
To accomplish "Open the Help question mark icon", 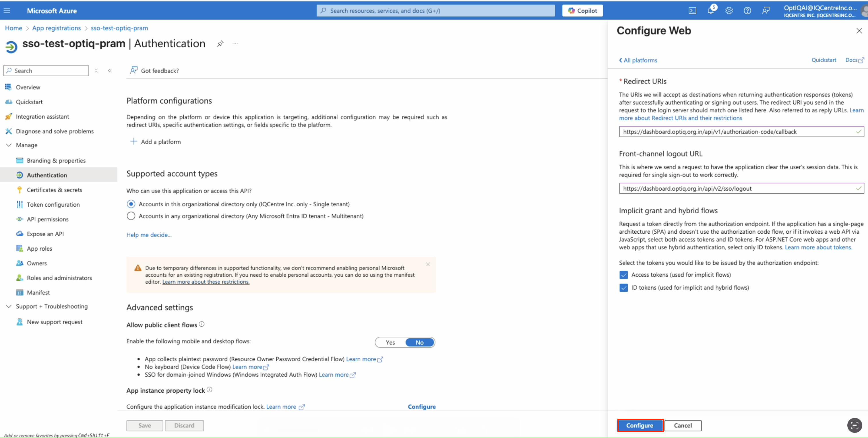I will (747, 11).
